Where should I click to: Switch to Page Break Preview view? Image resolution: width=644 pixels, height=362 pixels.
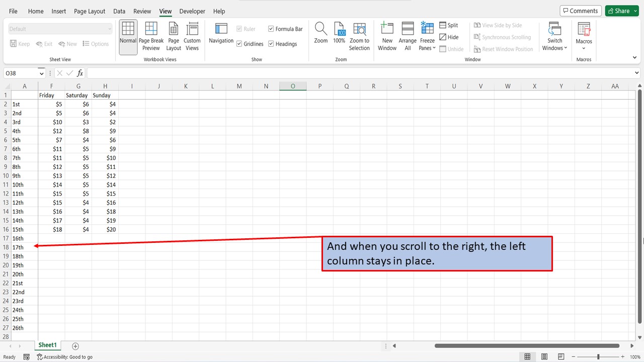pyautogui.click(x=150, y=35)
